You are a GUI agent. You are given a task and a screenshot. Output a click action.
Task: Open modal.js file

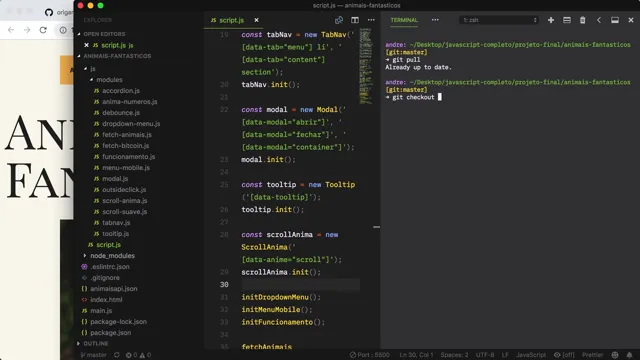tap(115, 179)
